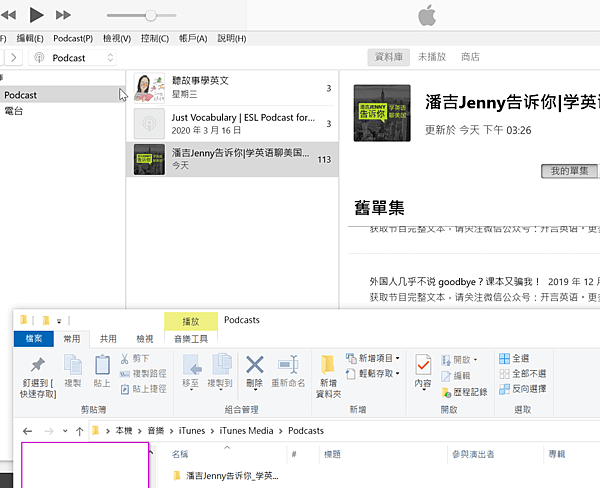This screenshot has height=488, width=600.
Task: Open the recent locations dropdown arrow
Action: point(65,431)
